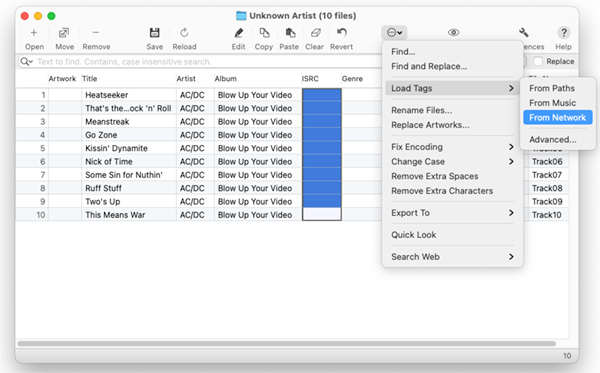The width and height of the screenshot is (600, 373).
Task: Select the Kissin' Dynamite title cell
Action: pyautogui.click(x=129, y=148)
